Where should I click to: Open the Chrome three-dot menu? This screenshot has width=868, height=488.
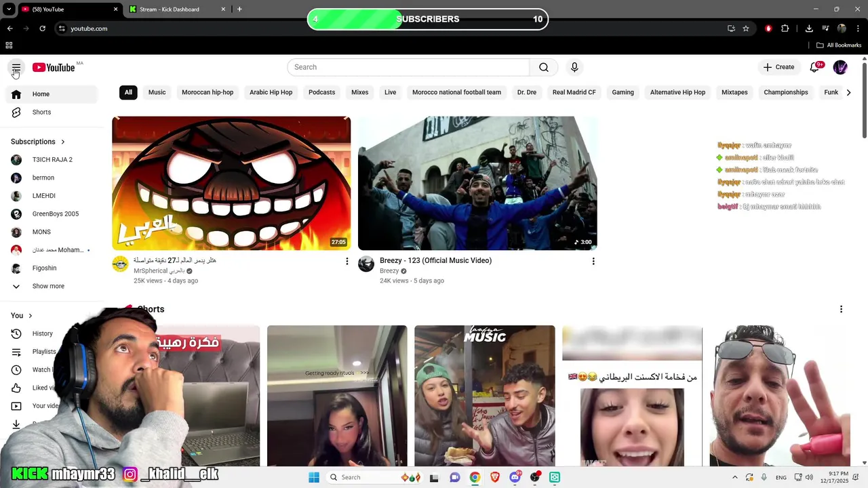pos(858,28)
